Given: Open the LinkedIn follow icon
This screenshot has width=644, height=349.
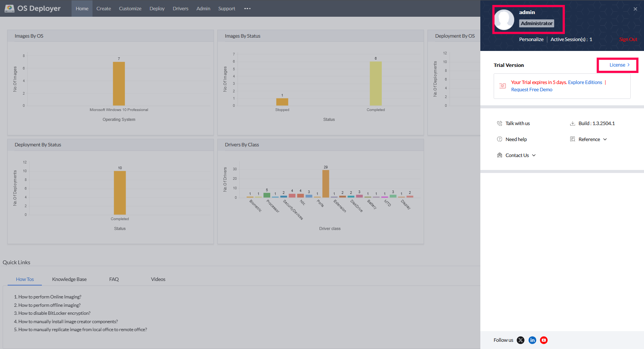Looking at the screenshot, I should pos(532,340).
